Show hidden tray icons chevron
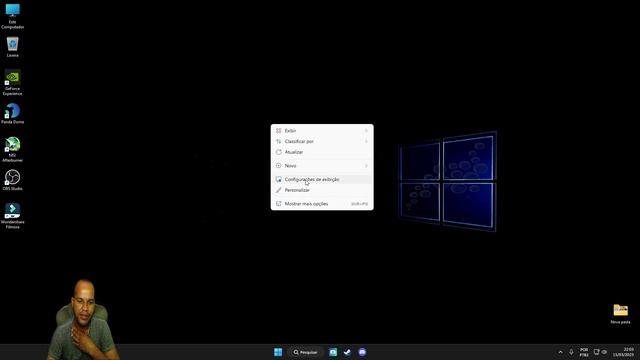 (x=560, y=352)
